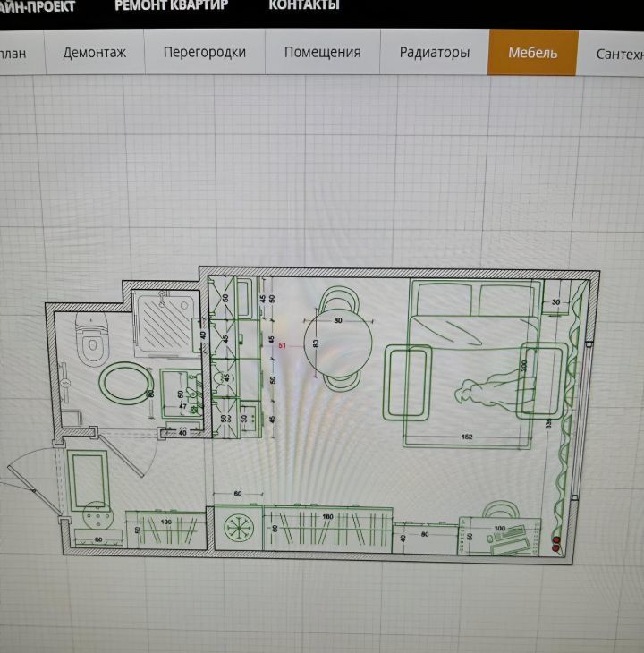Select the left bedside armchair
The width and height of the screenshot is (644, 653).
[x=408, y=383]
